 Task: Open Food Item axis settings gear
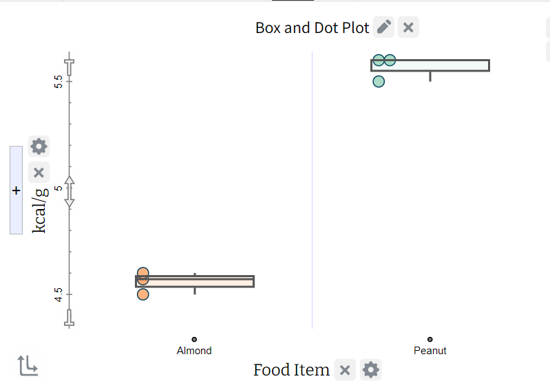(x=371, y=369)
